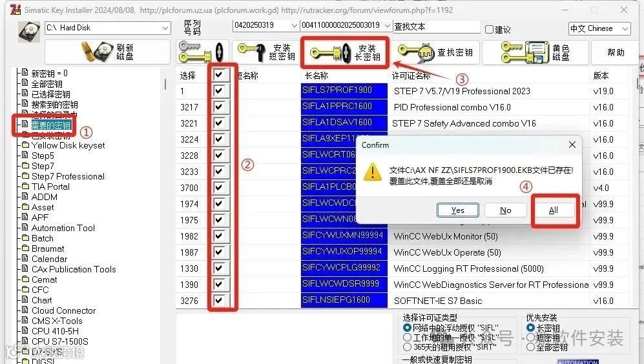644x364 pixels.
Task: Click license name WinCC WebUx Operate (50)
Action: (x=447, y=252)
